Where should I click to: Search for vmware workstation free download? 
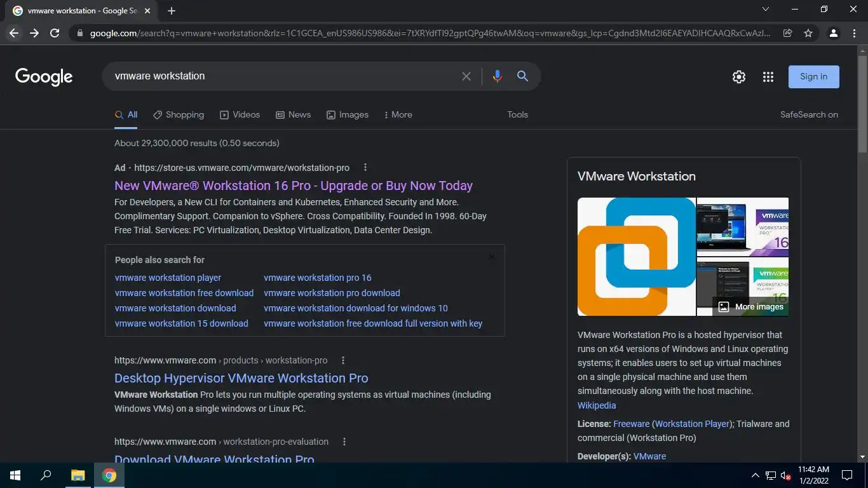point(184,293)
